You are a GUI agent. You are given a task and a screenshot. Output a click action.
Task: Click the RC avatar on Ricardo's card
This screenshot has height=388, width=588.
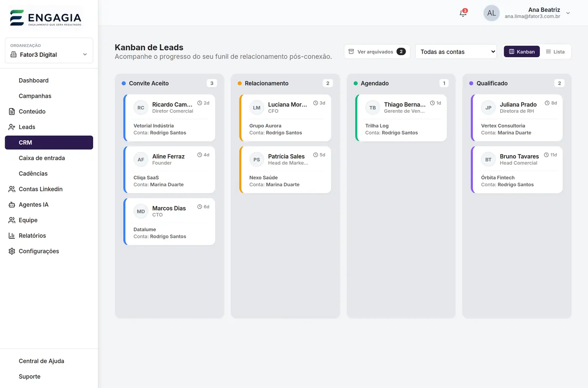click(x=141, y=108)
